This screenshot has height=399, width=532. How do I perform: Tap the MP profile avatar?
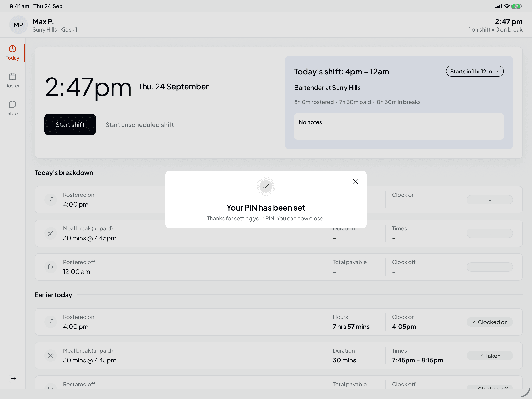(x=18, y=25)
